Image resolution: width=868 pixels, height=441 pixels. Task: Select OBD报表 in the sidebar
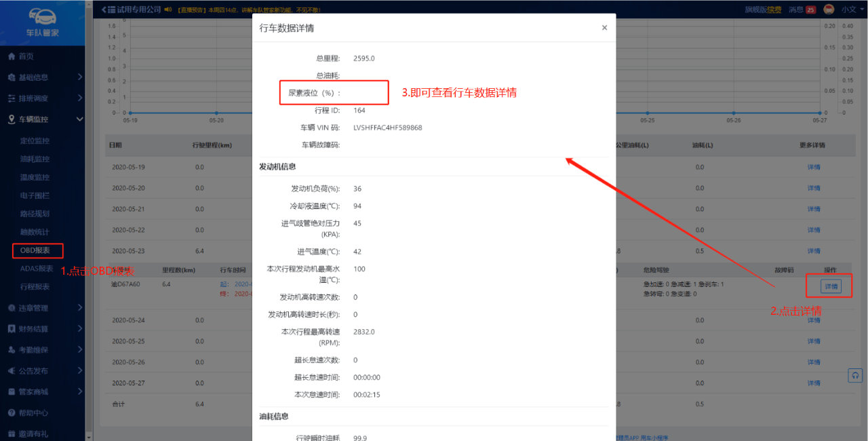click(x=35, y=250)
